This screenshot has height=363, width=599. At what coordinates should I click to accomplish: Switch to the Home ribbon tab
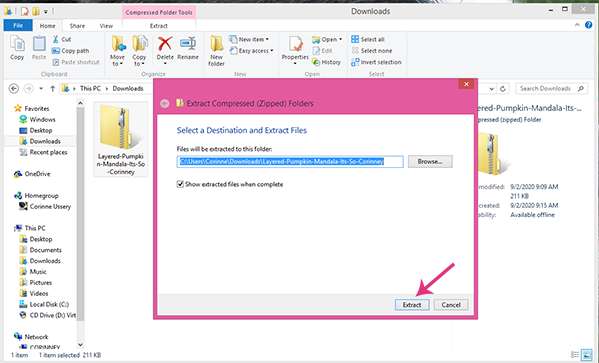47,26
